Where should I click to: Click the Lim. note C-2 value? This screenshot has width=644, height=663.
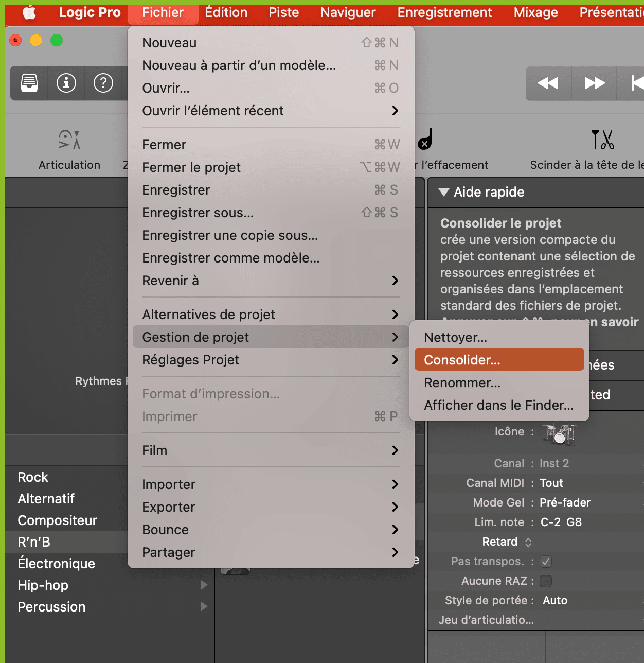(550, 522)
